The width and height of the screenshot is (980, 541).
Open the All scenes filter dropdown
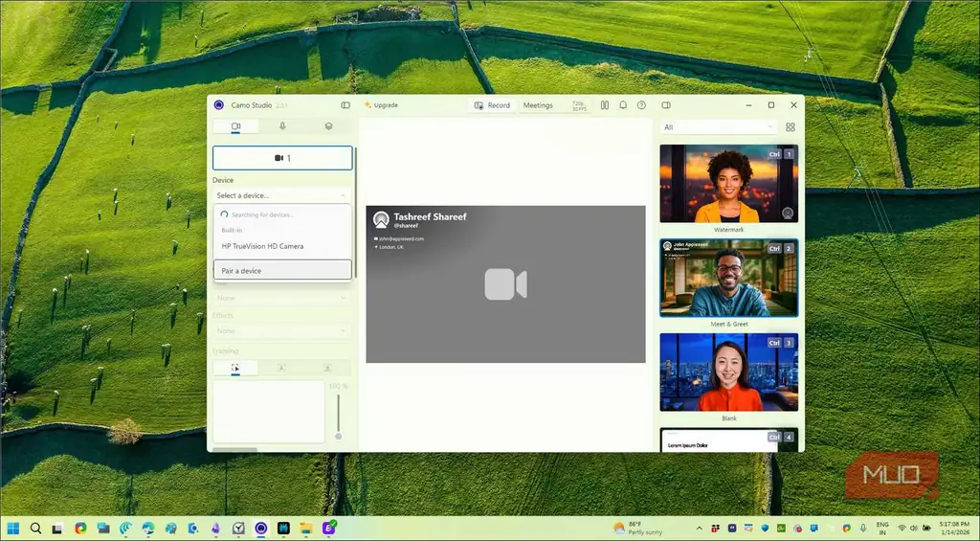point(719,127)
